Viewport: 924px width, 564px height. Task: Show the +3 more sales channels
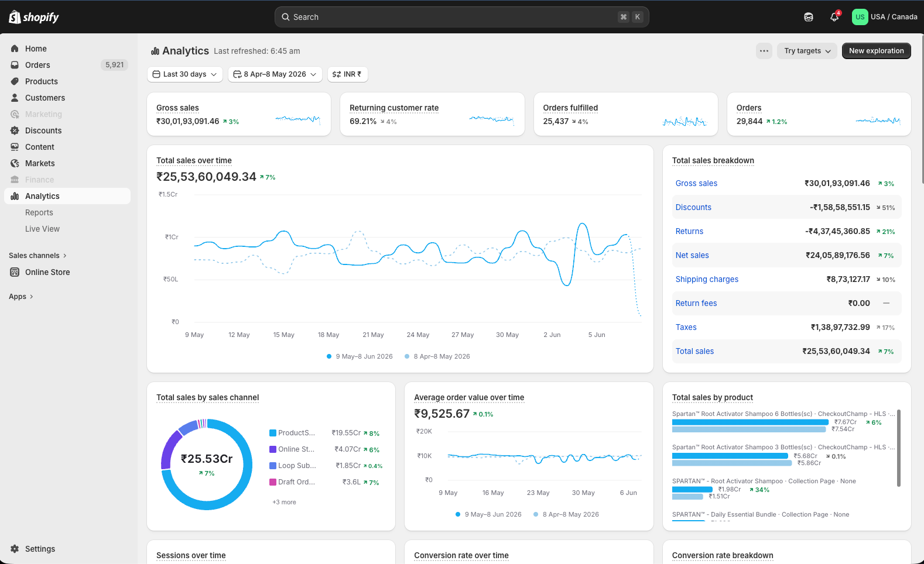pyautogui.click(x=284, y=502)
